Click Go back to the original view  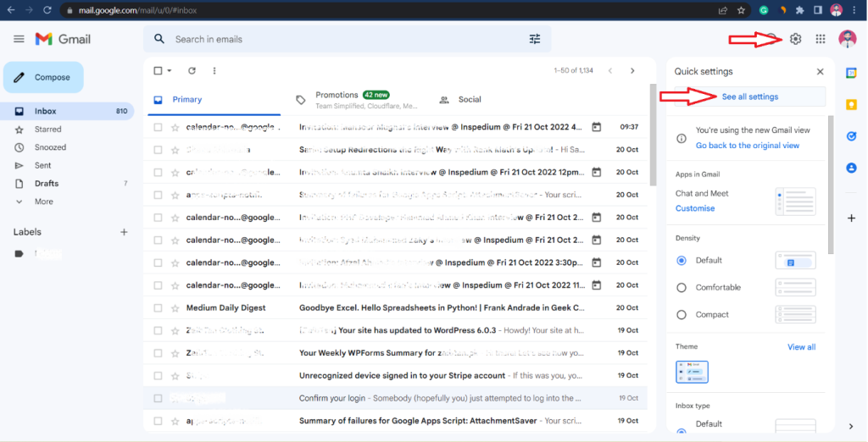tap(748, 146)
